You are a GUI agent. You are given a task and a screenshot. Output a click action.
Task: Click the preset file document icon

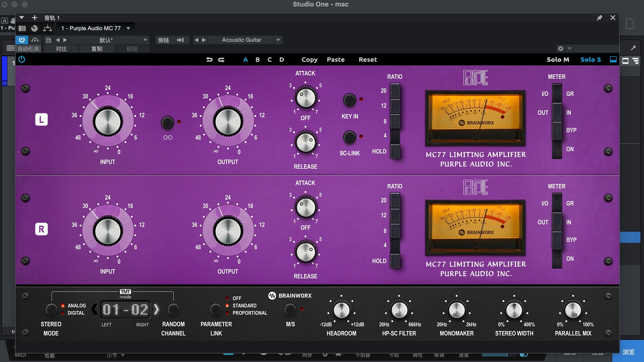(x=48, y=40)
